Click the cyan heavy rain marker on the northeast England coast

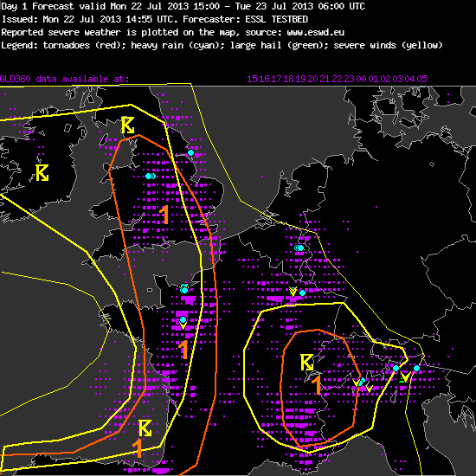[190, 152]
